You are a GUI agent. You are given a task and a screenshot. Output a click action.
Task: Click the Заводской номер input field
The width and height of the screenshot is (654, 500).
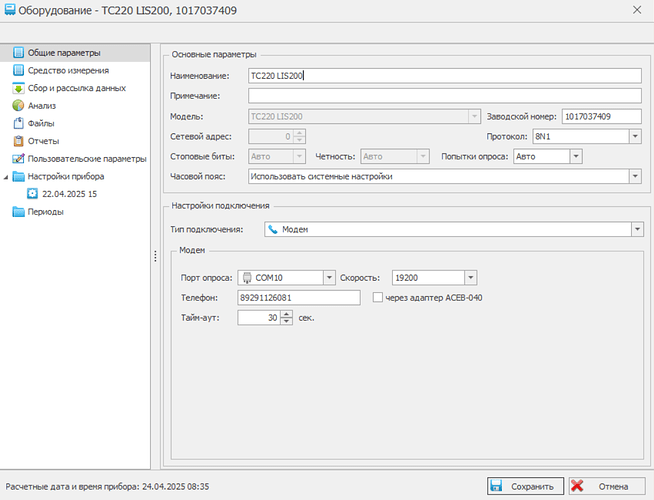[x=601, y=116]
